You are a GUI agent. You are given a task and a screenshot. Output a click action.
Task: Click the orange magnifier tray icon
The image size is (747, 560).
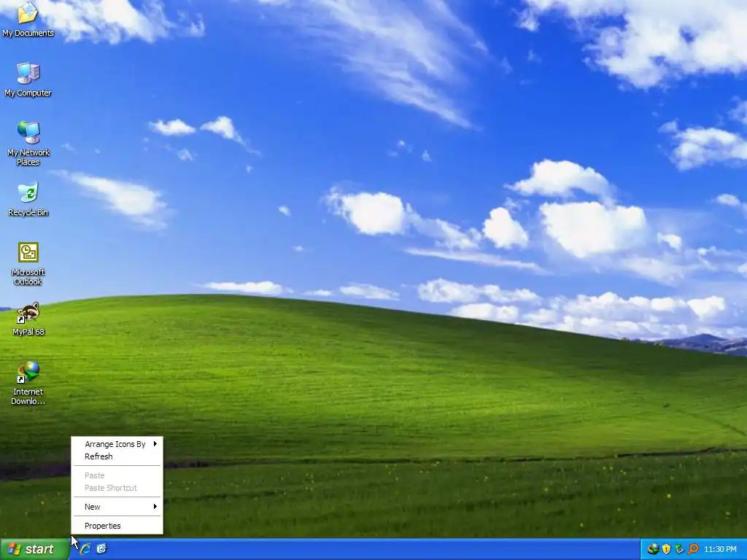[693, 549]
